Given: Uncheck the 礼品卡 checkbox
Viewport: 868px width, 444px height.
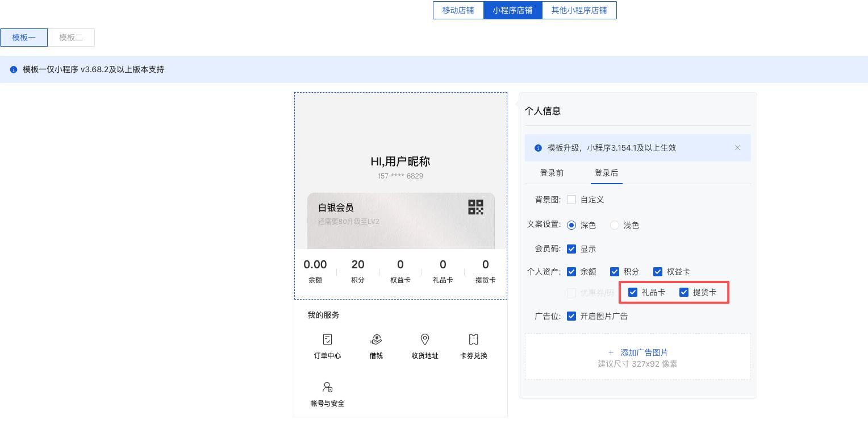Looking at the screenshot, I should point(633,292).
